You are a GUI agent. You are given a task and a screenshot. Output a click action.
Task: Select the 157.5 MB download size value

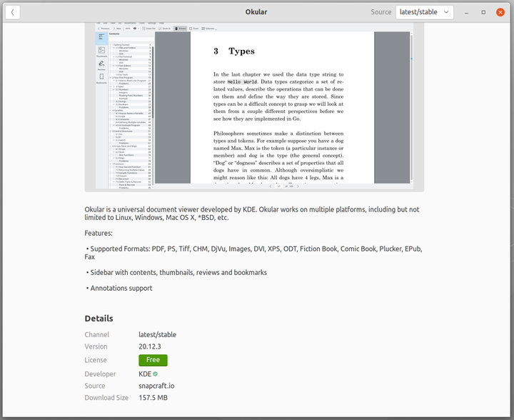(153, 398)
